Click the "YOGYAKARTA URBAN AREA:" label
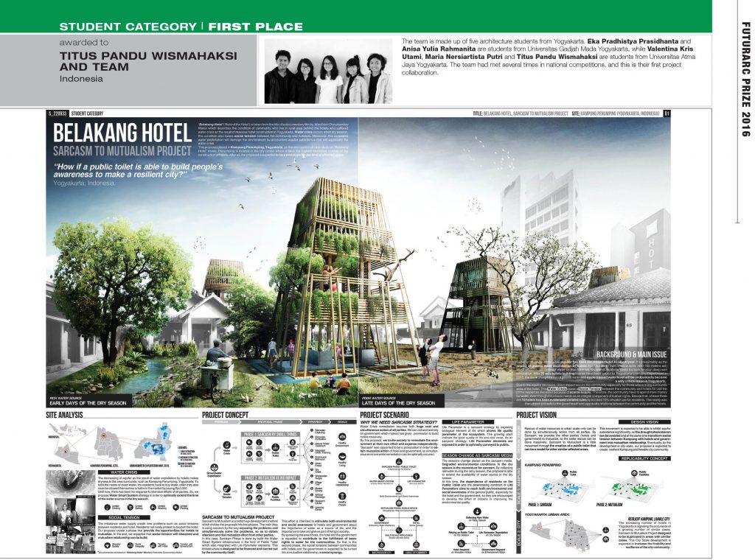The image size is (755, 560). [547, 514]
